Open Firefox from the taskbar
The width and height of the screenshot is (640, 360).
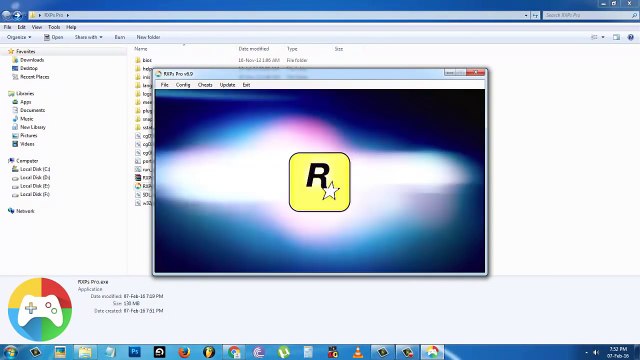tap(184, 352)
